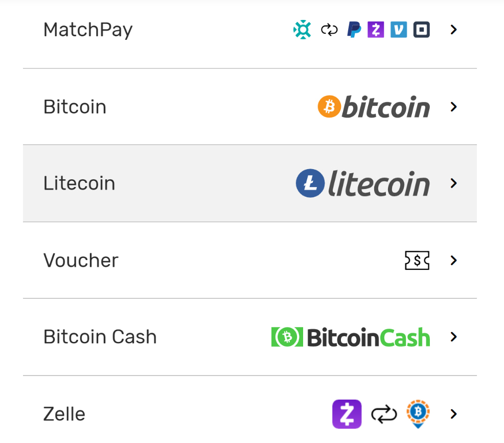Click the voucher dollar ticket icon
The image size is (504, 443).
coord(417,260)
